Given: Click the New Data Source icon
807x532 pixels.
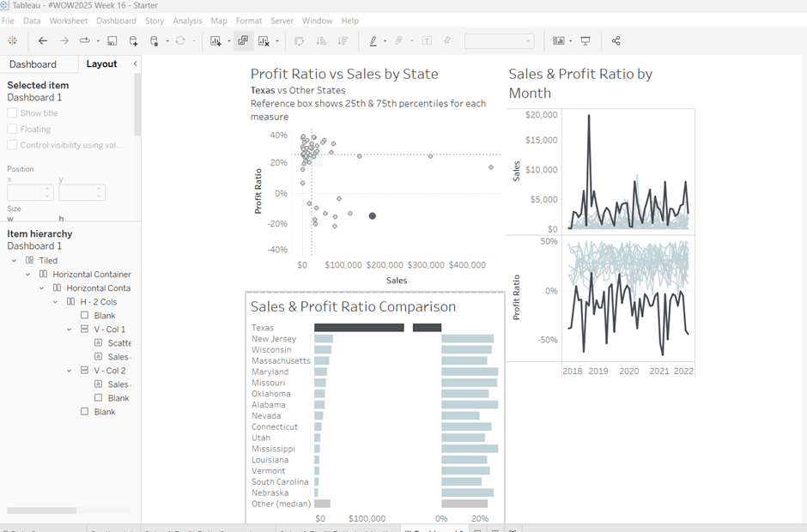Looking at the screenshot, I should tap(133, 40).
